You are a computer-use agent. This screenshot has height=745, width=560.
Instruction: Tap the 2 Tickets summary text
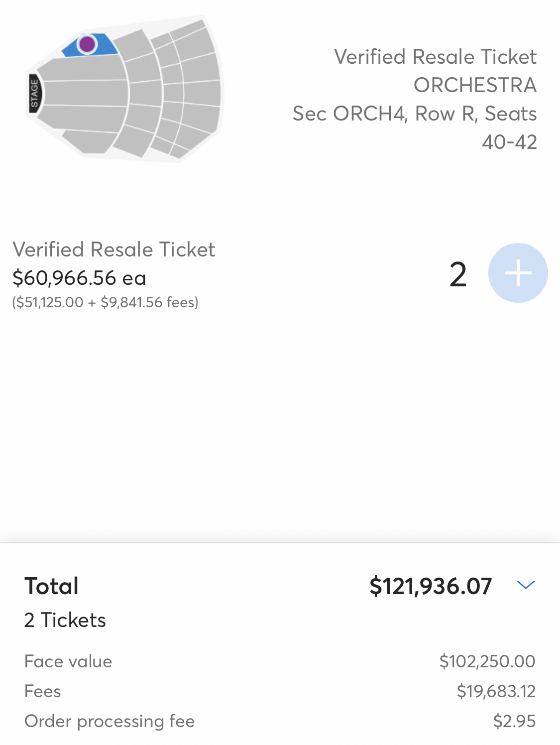(65, 620)
